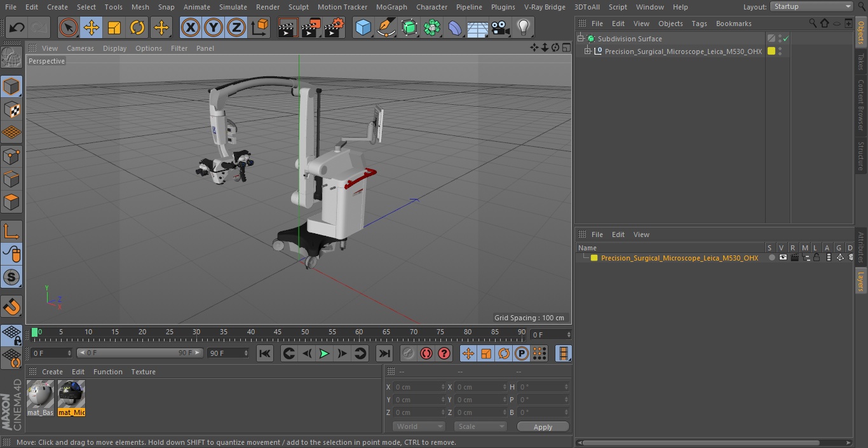Screen dimensions: 868x448
Task: Switch to the Content Browser side tab
Action: (x=861, y=105)
